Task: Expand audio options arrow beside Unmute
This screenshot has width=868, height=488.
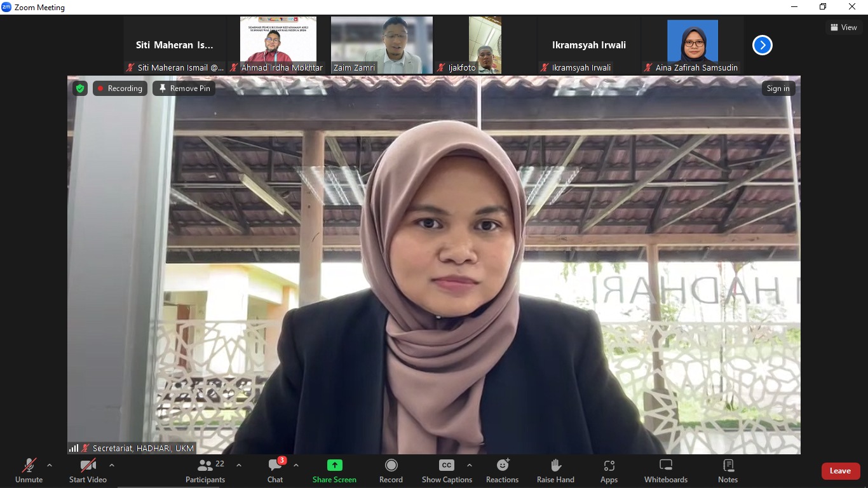Action: pos(50,465)
